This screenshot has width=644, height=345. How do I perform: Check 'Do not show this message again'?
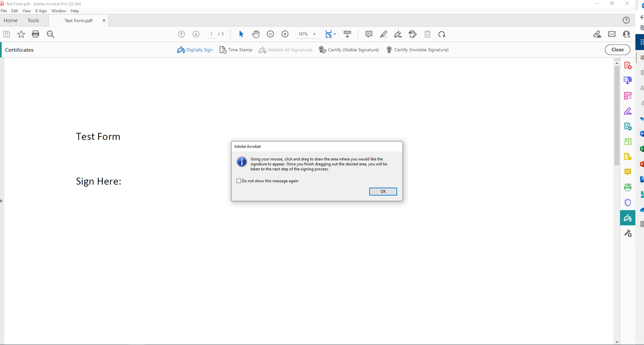point(239,181)
